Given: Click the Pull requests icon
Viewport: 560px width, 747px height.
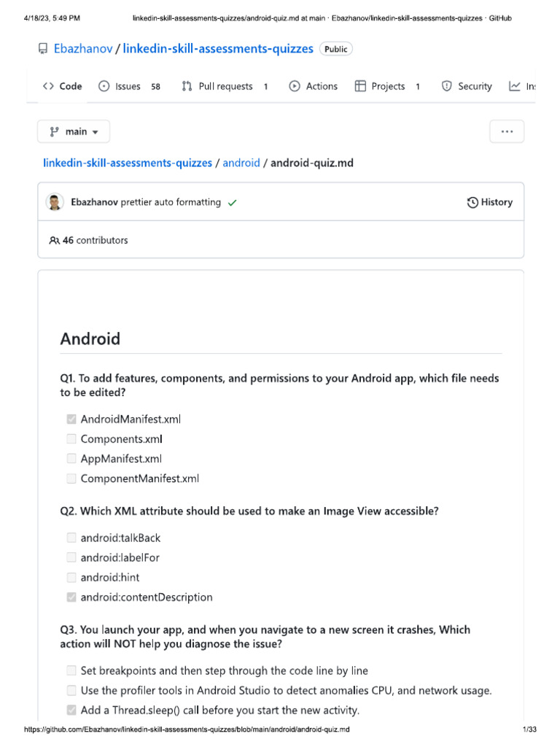Looking at the screenshot, I should point(187,86).
